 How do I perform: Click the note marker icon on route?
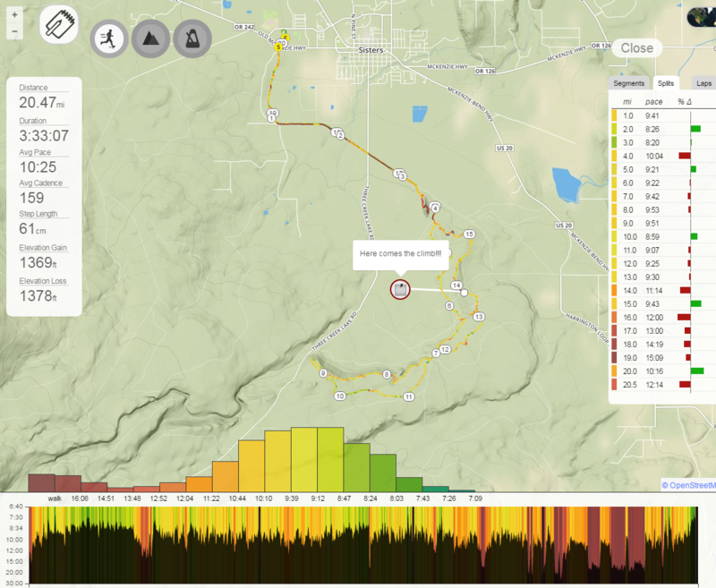click(x=400, y=289)
